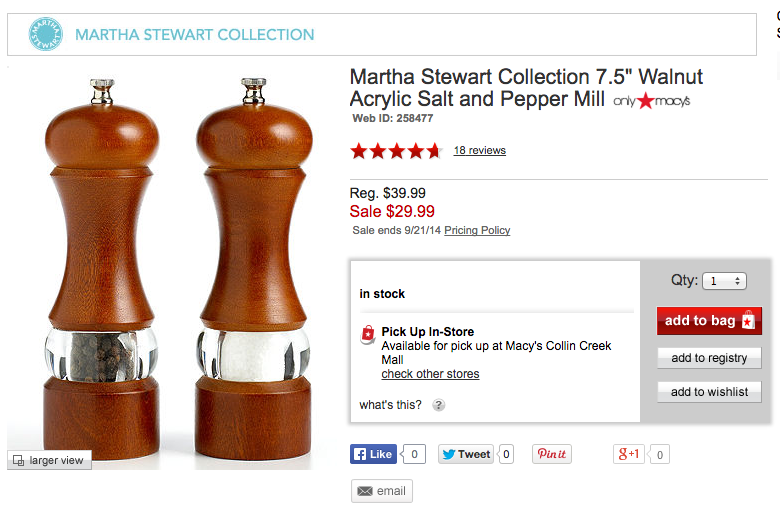This screenshot has height=511, width=780.
Task: Click the Google +1 button
Action: [x=629, y=454]
